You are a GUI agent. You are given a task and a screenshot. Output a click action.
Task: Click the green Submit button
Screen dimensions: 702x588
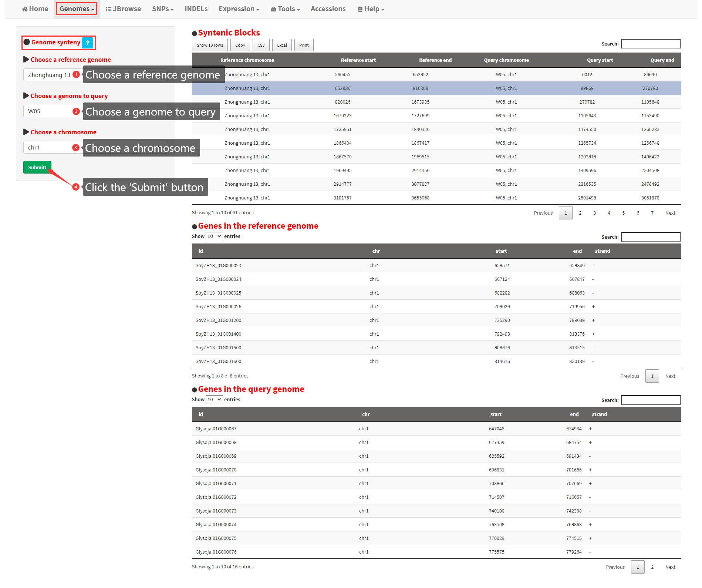(x=37, y=167)
